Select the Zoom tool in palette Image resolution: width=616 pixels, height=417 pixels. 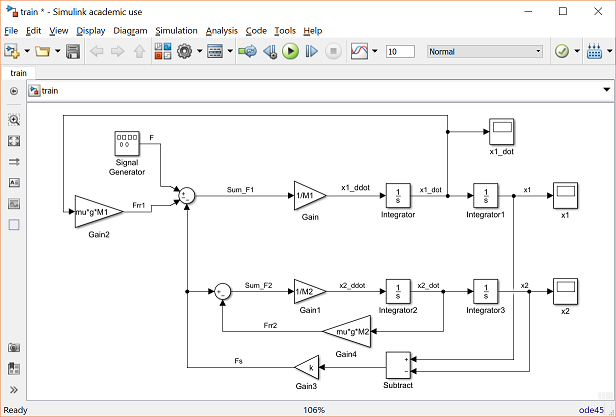tap(14, 119)
